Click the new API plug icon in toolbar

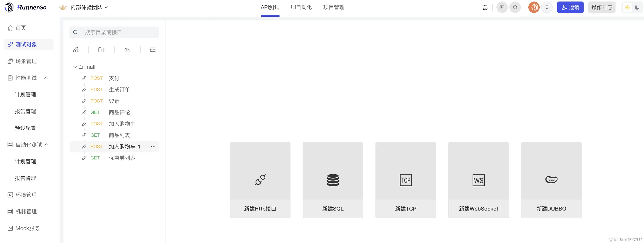(76, 50)
